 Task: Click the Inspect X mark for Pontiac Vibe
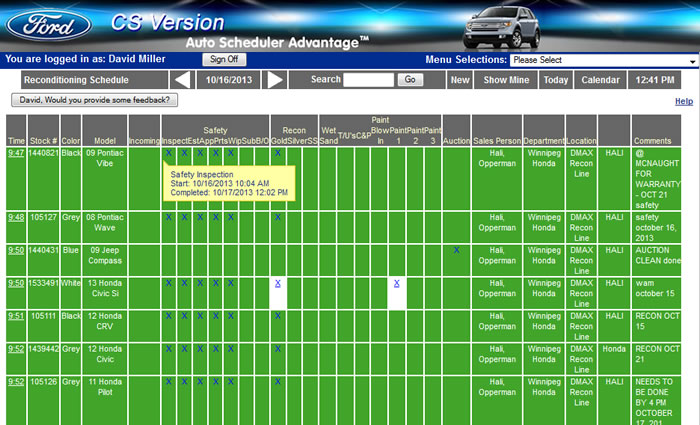click(x=169, y=153)
